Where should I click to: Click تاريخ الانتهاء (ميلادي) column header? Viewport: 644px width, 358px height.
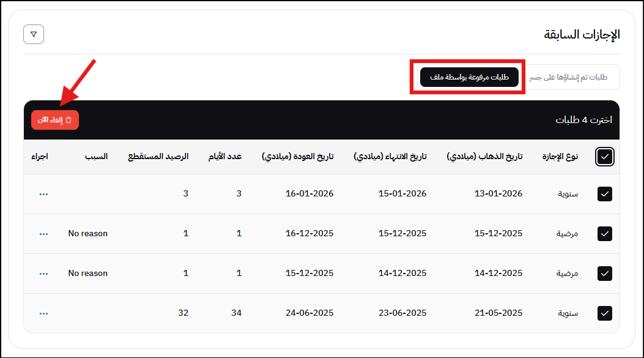tap(390, 157)
